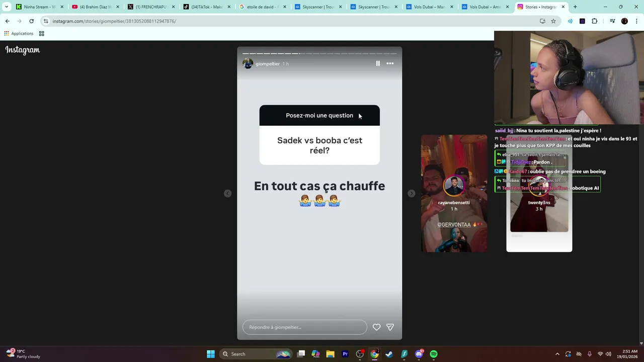The height and width of the screenshot is (362, 644).
Task: Open twenty3ns story preview
Action: tap(539, 194)
